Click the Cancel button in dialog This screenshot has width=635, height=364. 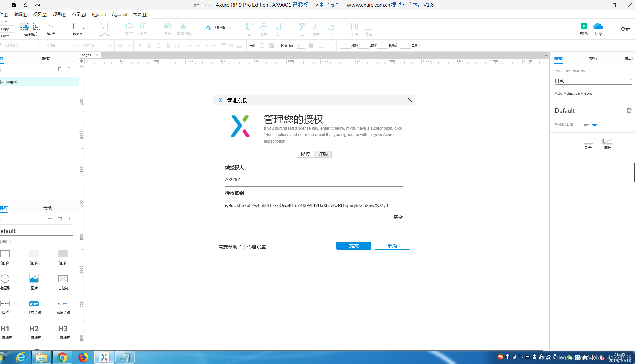pyautogui.click(x=392, y=246)
